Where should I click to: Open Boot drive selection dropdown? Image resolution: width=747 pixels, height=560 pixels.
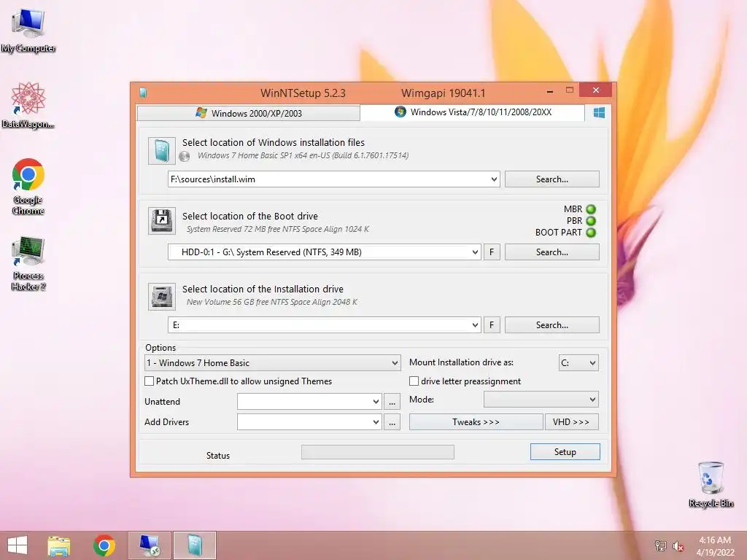[475, 252]
